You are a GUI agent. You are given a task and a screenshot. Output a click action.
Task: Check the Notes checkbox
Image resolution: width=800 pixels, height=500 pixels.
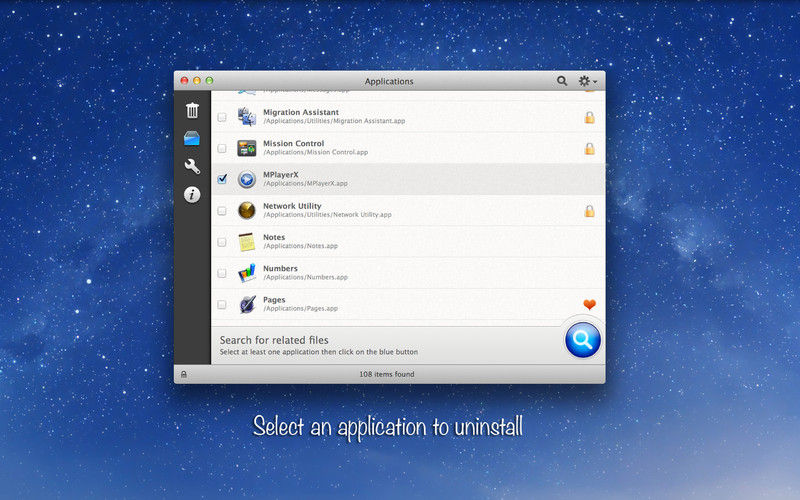[x=222, y=242]
